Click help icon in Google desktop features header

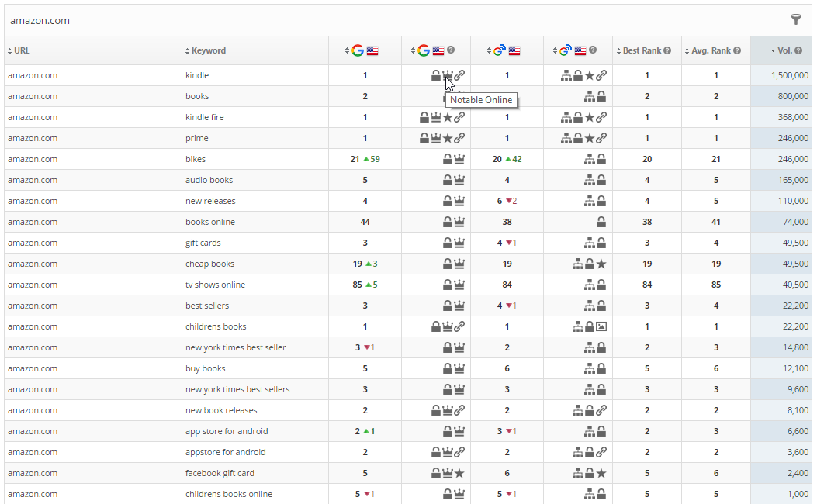(451, 50)
